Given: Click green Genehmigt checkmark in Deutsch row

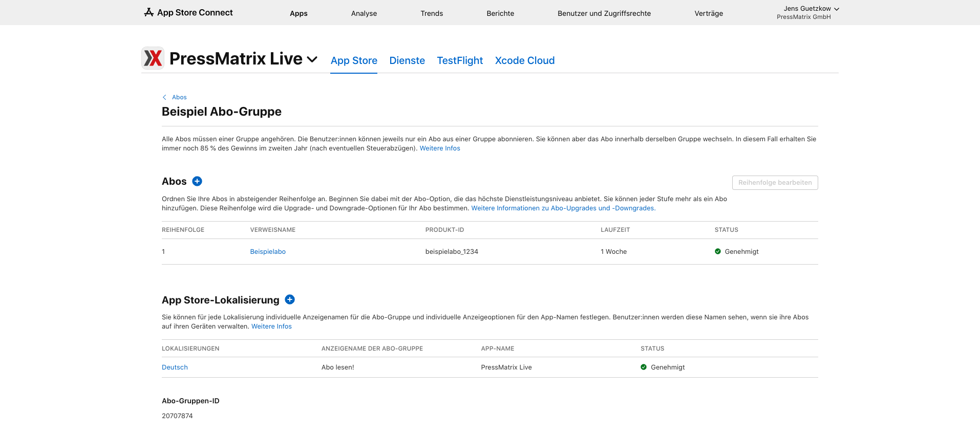Looking at the screenshot, I should 644,367.
